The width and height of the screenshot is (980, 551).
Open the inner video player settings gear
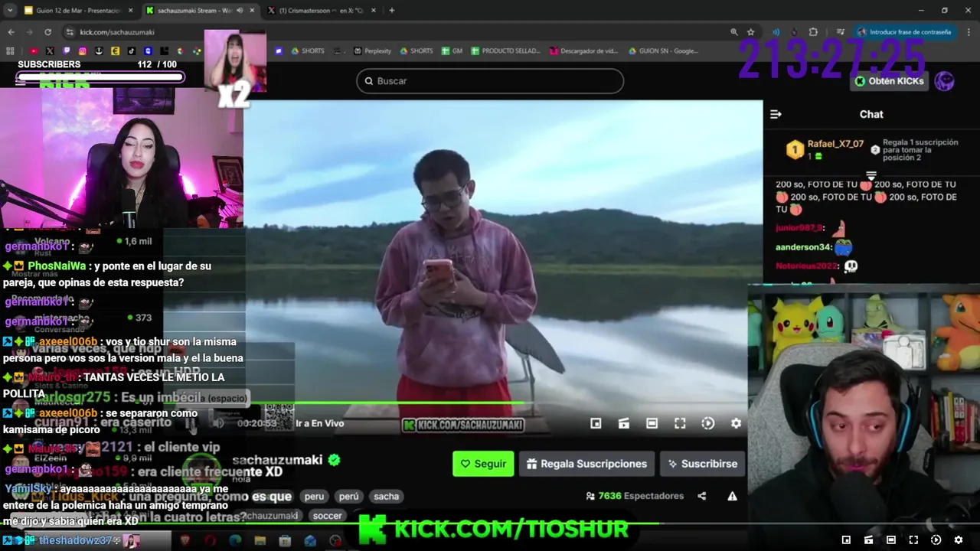pos(736,423)
